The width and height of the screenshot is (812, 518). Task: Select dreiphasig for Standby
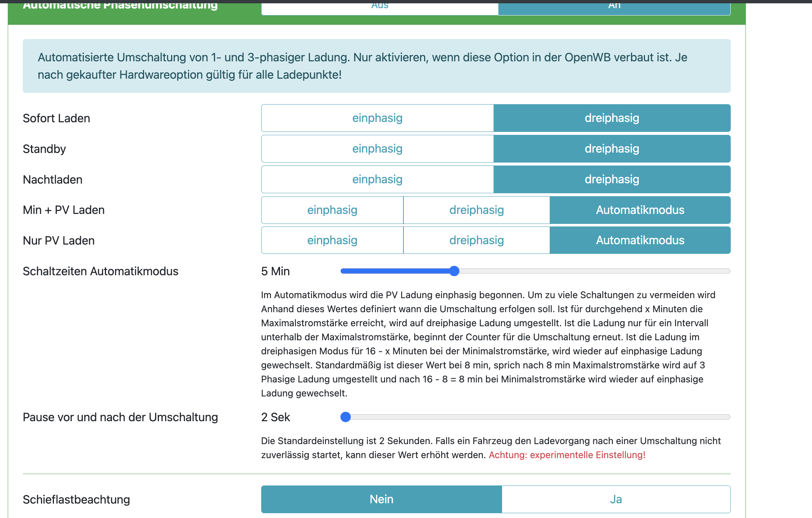pyautogui.click(x=612, y=149)
